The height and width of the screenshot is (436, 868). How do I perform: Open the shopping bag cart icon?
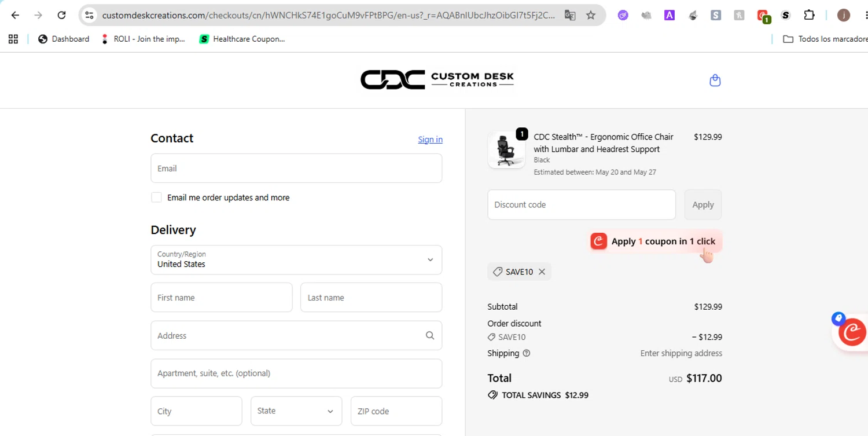click(x=715, y=80)
